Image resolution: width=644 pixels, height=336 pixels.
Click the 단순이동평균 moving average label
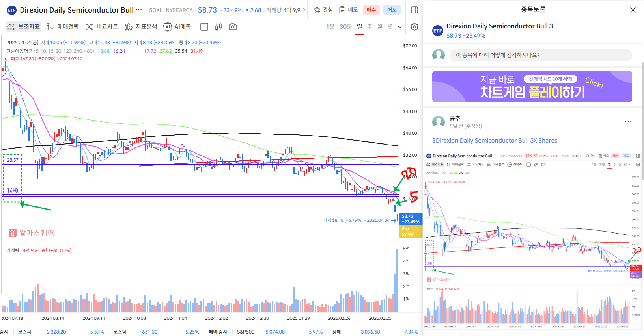pyautogui.click(x=19, y=51)
